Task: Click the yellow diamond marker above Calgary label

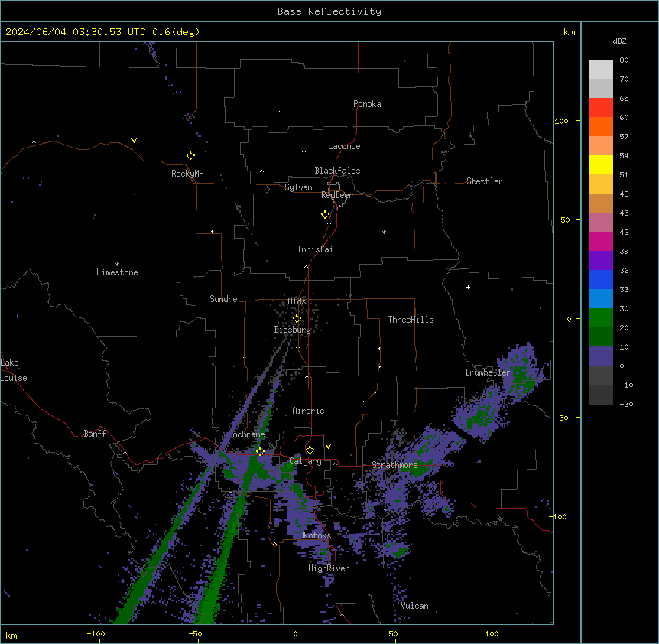Action: pos(310,450)
